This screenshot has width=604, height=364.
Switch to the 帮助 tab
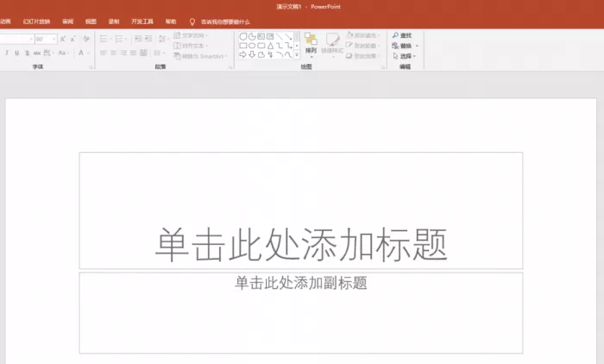(x=171, y=22)
